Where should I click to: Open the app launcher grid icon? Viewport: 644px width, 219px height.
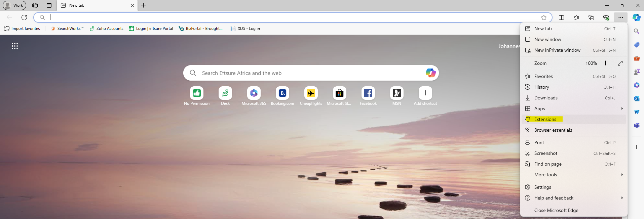[x=15, y=46]
